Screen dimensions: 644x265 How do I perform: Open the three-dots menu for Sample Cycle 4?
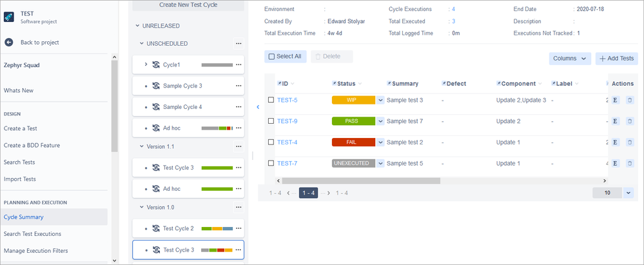tap(239, 107)
